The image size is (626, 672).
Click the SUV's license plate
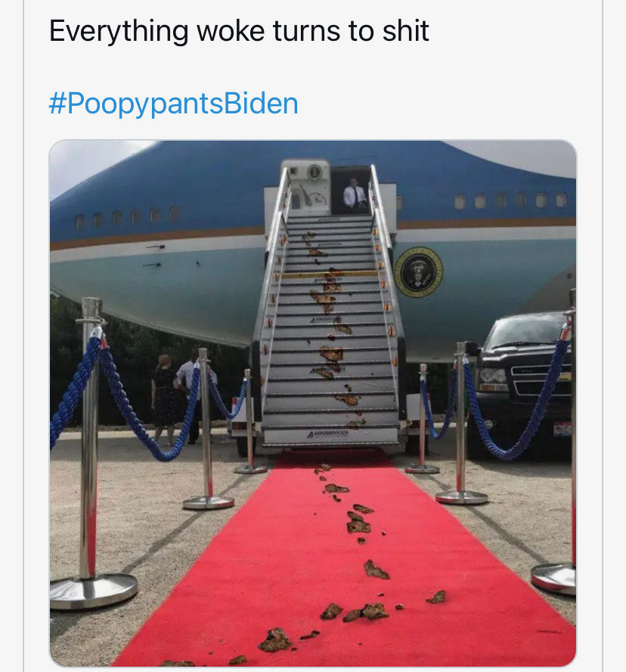[x=562, y=429]
